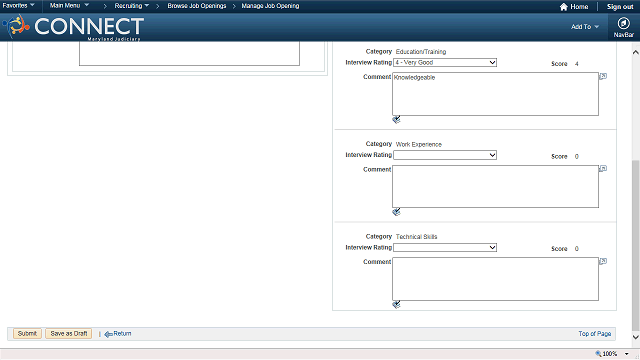Open the Education/Training comment pop-out icon
The image size is (640, 360).
[603, 76]
